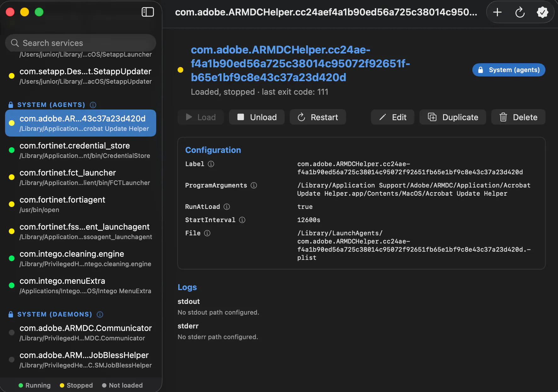Image resolution: width=558 pixels, height=392 pixels.
Task: Select com.fortinet.fortiagent service
Action: coord(81,204)
